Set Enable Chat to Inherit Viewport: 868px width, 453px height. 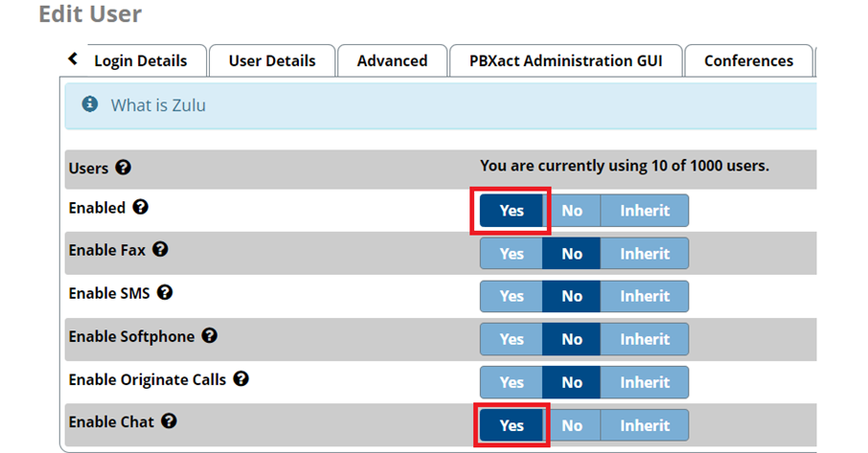[644, 425]
